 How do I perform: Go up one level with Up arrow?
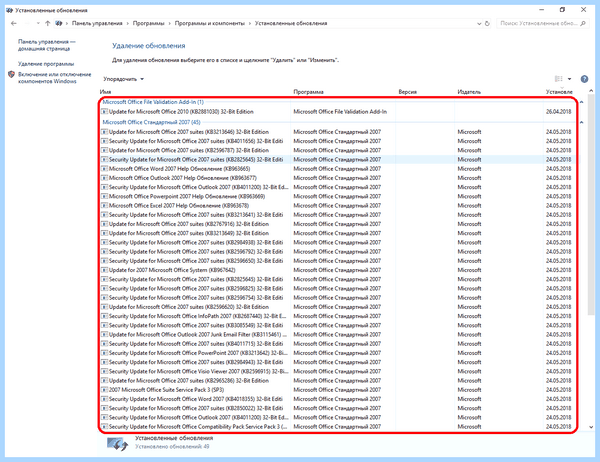tap(47, 23)
